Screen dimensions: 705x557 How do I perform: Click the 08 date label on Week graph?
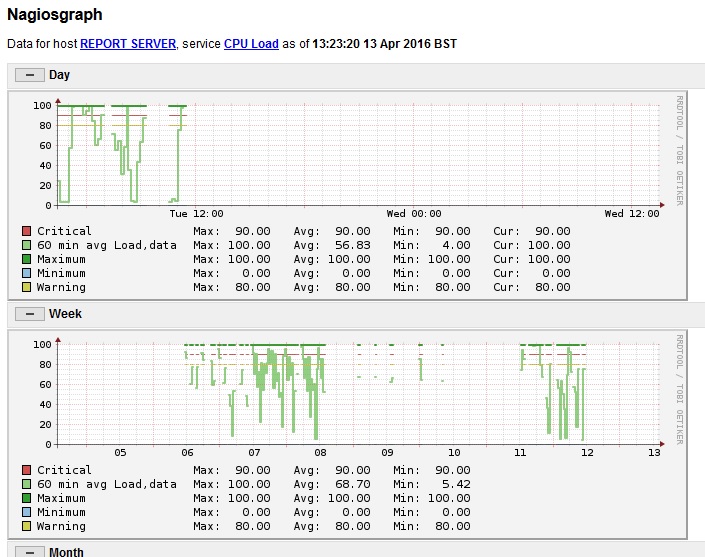pyautogui.click(x=321, y=452)
